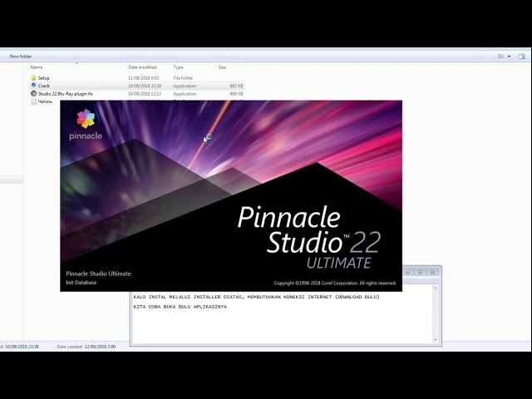
Task: Sort files by the Date modified column
Action: pos(142,67)
